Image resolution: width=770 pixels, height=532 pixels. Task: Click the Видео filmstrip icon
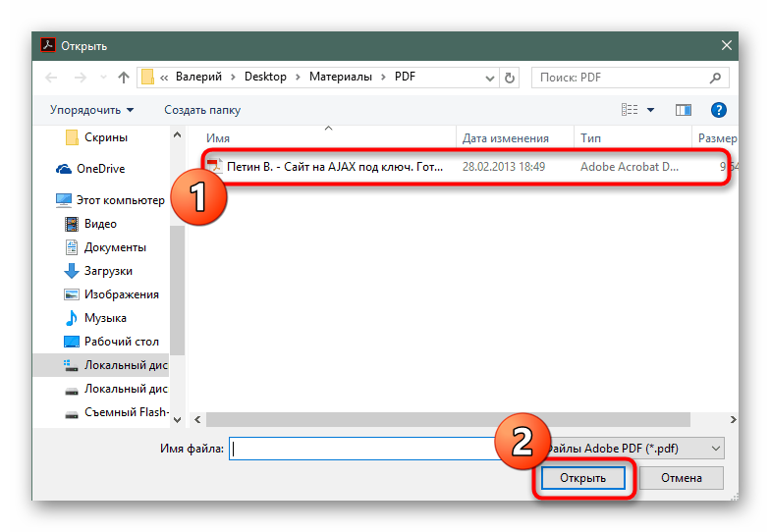point(71,224)
